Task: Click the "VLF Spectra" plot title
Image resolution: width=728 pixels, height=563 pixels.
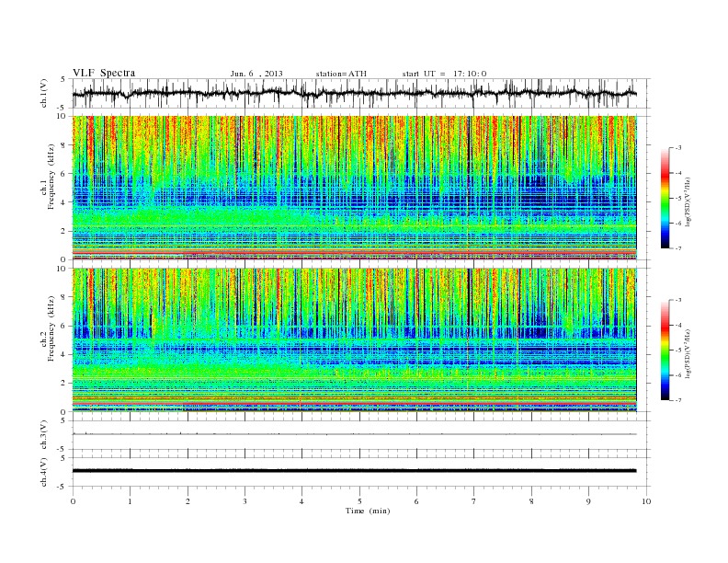Action: coord(104,73)
